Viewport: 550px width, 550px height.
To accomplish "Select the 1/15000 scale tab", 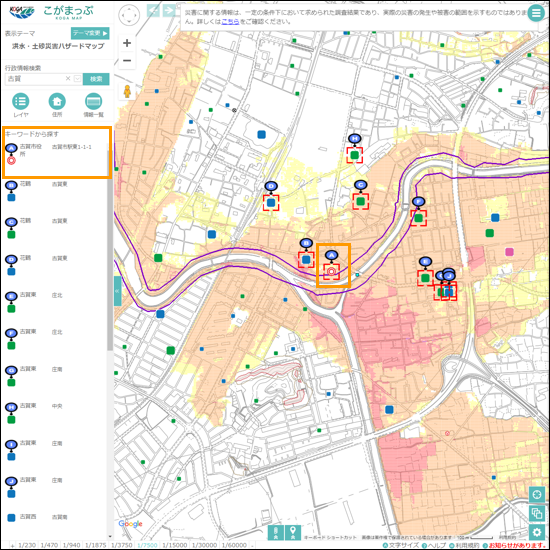I will 175,545.
